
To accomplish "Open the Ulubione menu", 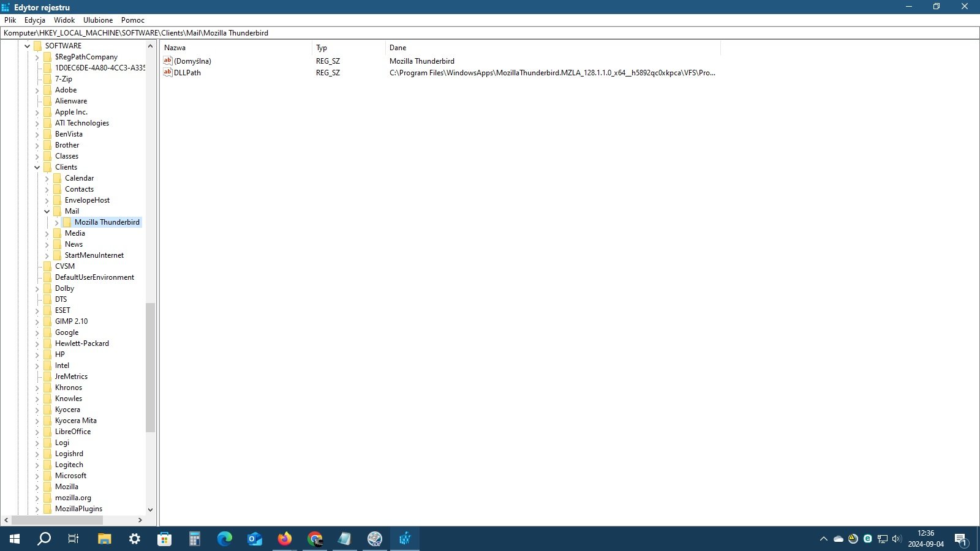I will click(x=98, y=20).
